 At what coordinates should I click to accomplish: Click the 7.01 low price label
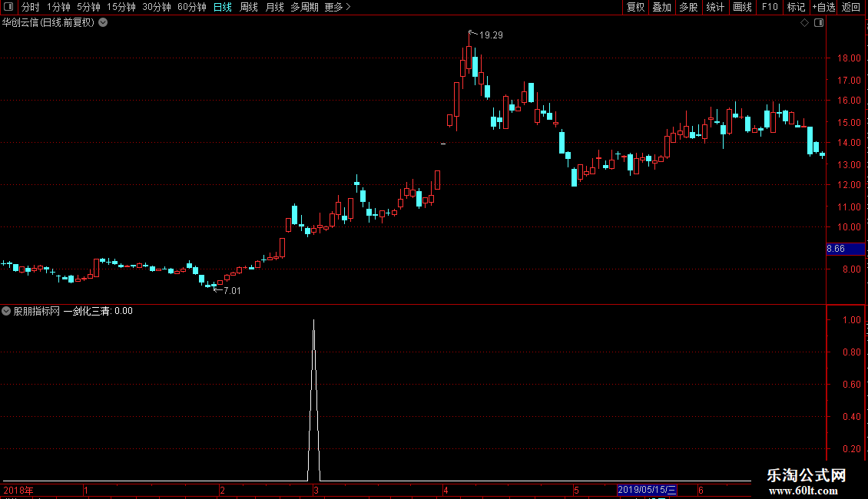(232, 290)
